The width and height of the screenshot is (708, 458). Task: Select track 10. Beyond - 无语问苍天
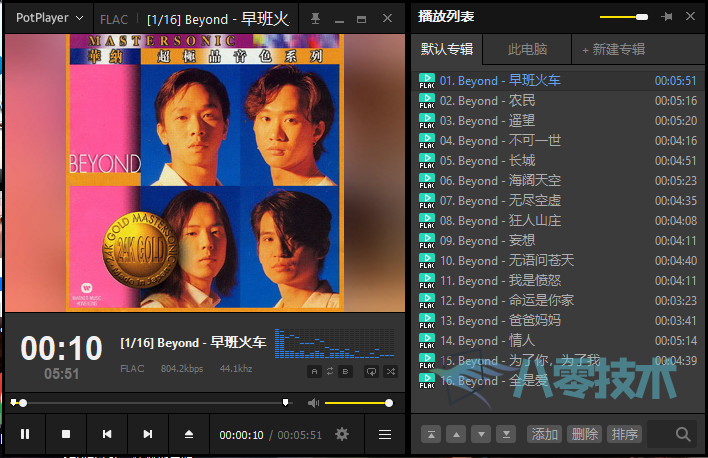point(558,261)
